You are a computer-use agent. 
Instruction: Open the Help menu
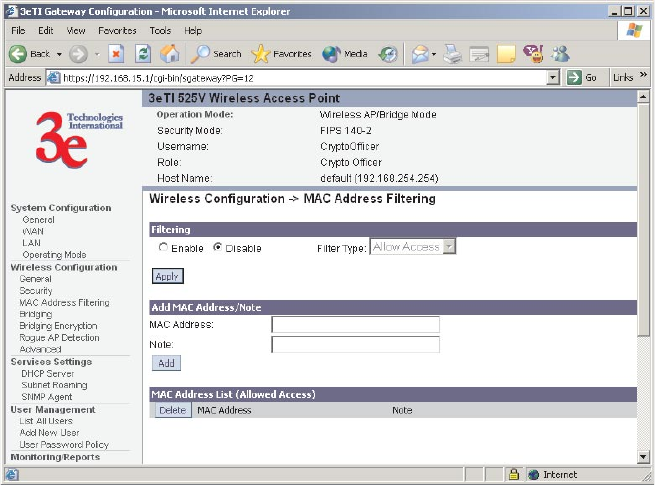click(x=193, y=30)
